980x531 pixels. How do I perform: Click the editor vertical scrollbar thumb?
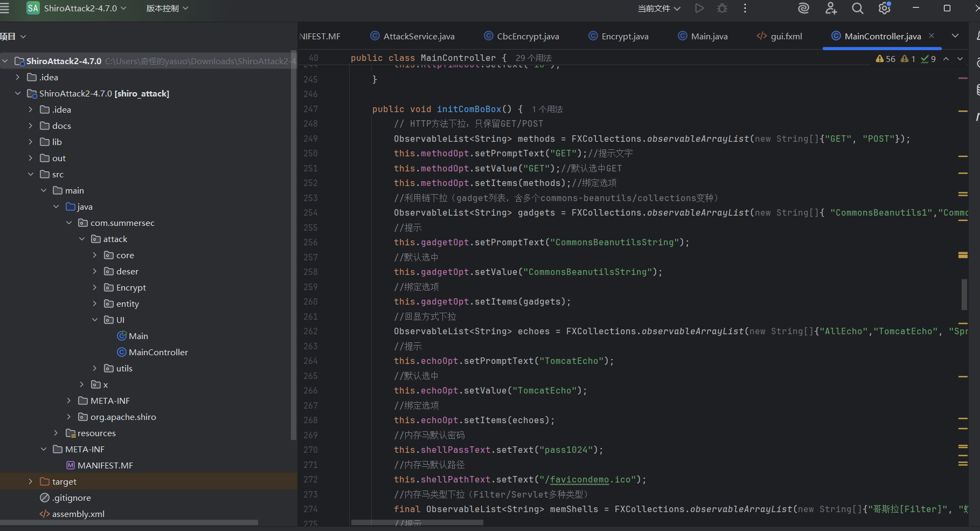point(964,294)
